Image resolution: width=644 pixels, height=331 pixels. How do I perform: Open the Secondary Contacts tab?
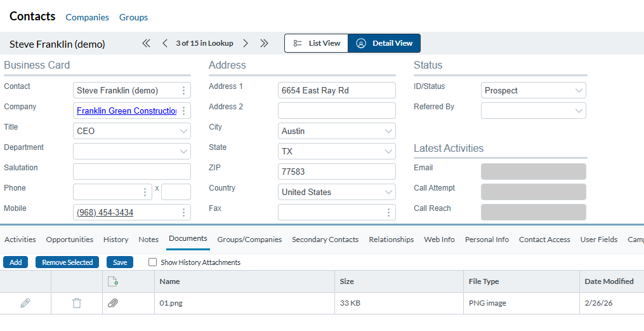(x=325, y=240)
